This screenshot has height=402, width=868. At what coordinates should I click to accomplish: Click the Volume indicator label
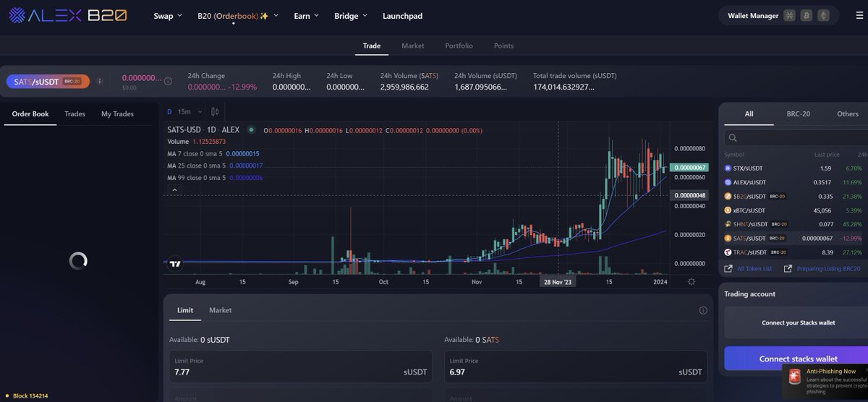click(x=178, y=142)
